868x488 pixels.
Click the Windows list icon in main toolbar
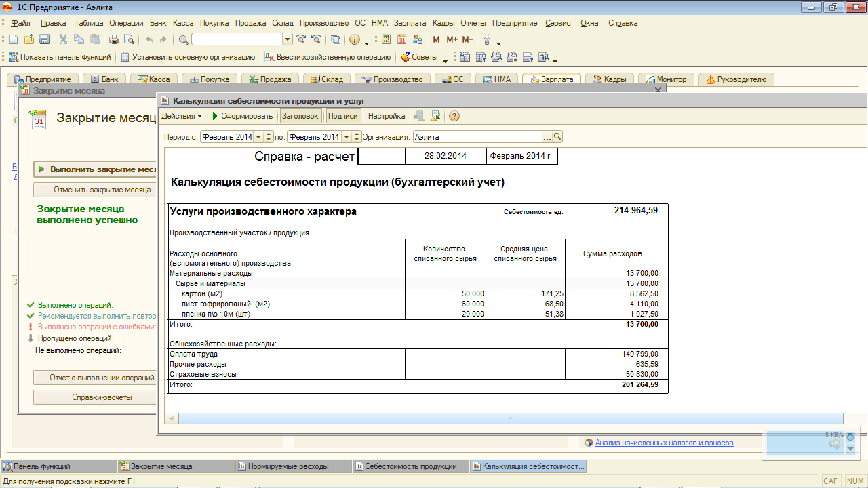coord(335,39)
